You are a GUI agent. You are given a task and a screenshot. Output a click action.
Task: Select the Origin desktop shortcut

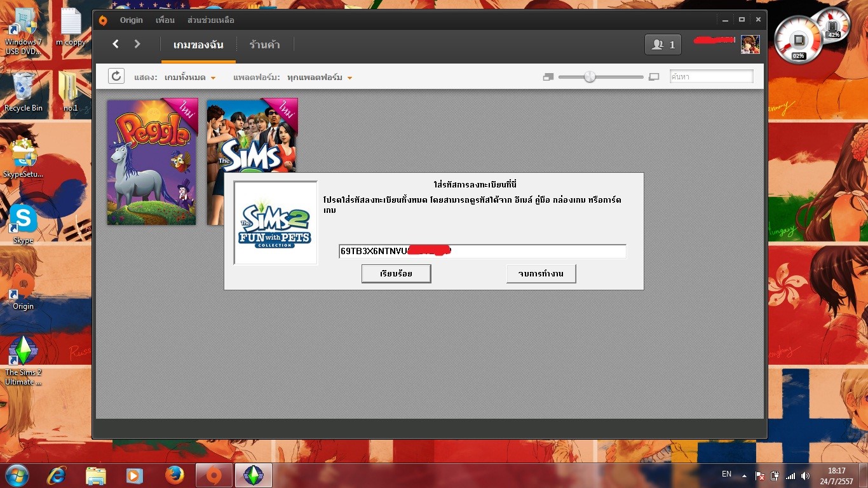coord(24,290)
